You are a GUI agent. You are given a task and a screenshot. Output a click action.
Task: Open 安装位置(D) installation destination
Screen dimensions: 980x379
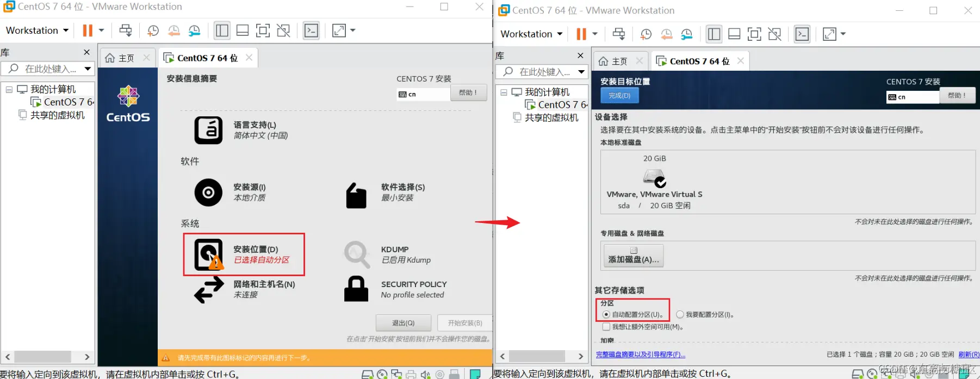point(243,254)
